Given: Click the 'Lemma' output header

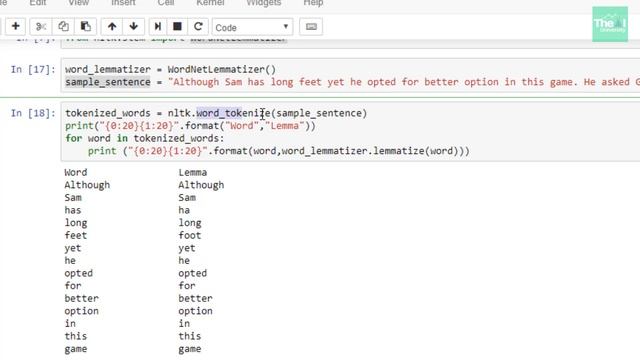Looking at the screenshot, I should pos(193,172).
